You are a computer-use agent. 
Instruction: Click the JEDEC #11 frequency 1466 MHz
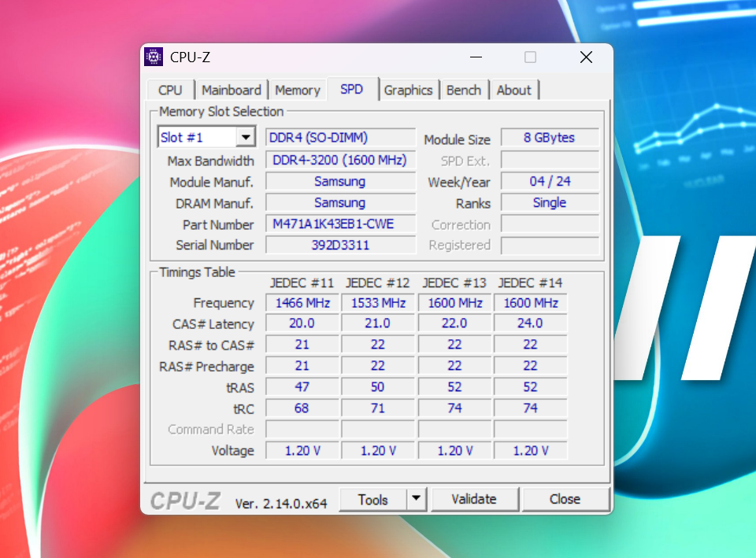coord(302,303)
